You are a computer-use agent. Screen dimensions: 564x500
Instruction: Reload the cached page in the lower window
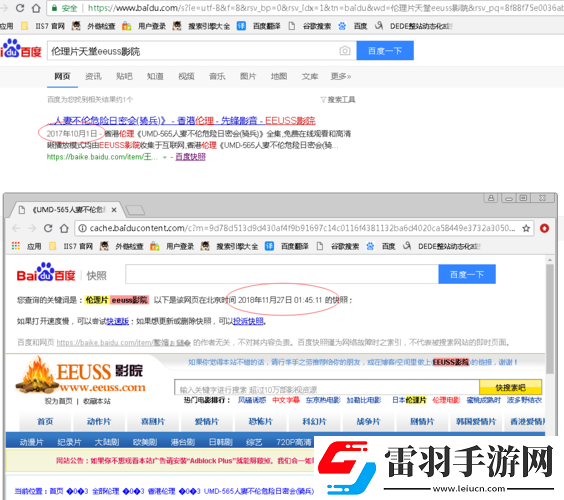48,228
